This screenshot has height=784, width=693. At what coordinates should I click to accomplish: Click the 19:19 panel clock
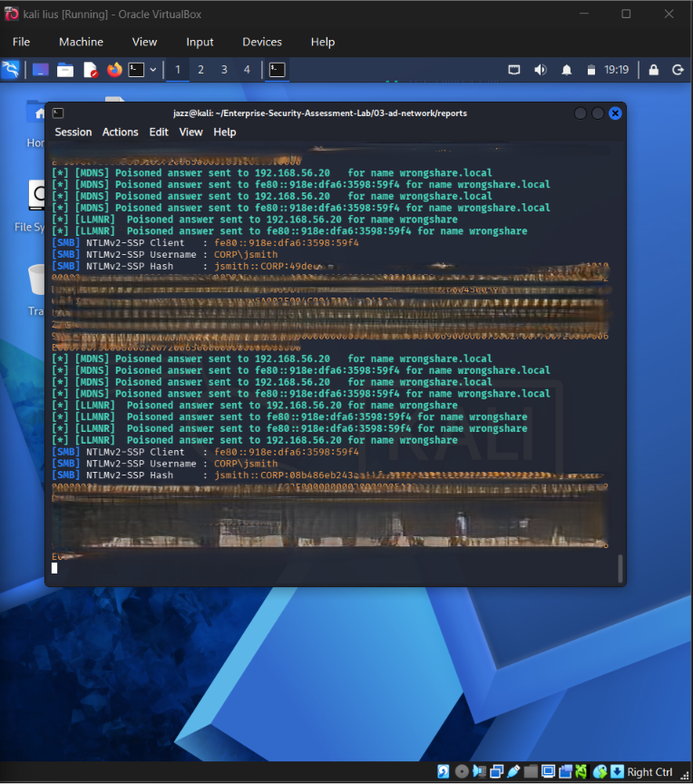pyautogui.click(x=617, y=70)
